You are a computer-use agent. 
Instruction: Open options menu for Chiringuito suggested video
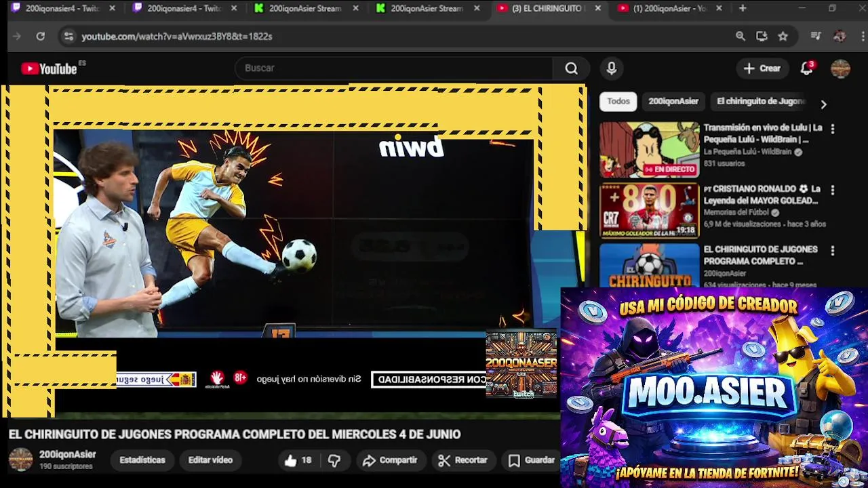(832, 251)
